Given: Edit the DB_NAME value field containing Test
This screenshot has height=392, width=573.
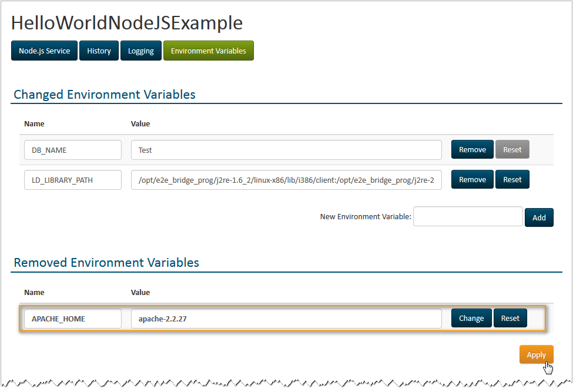Looking at the screenshot, I should [286, 150].
